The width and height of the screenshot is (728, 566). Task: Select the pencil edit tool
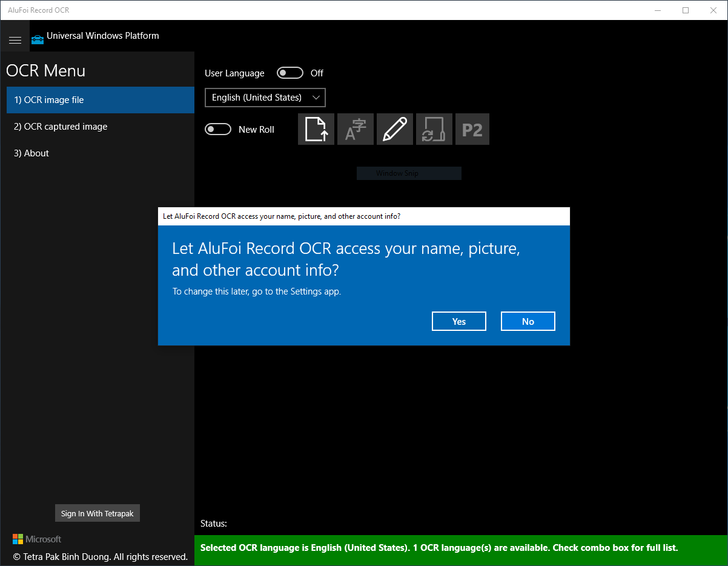coord(395,129)
